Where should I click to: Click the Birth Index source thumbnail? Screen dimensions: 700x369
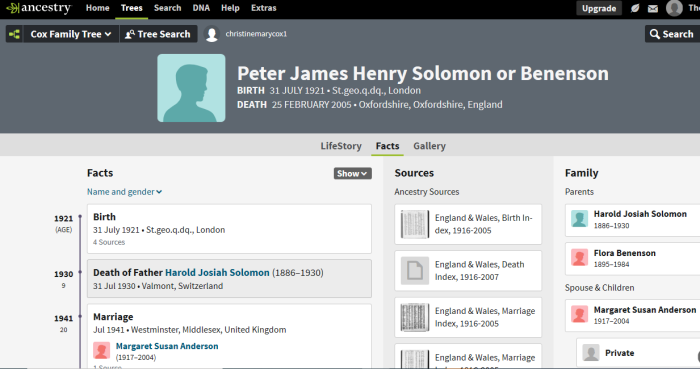point(415,224)
